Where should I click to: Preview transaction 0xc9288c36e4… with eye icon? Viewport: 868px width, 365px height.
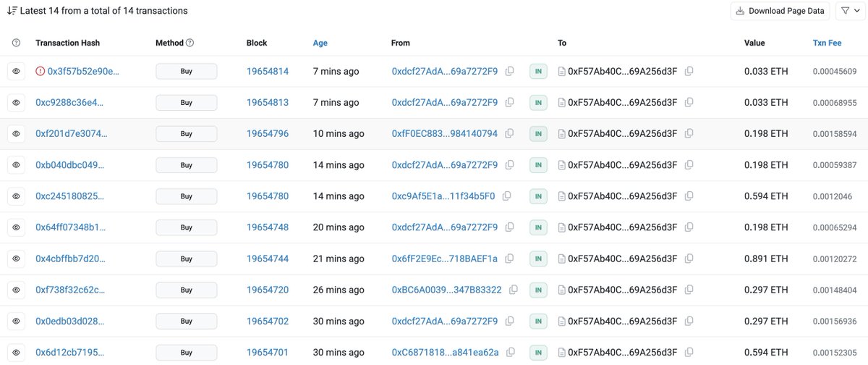(17, 102)
